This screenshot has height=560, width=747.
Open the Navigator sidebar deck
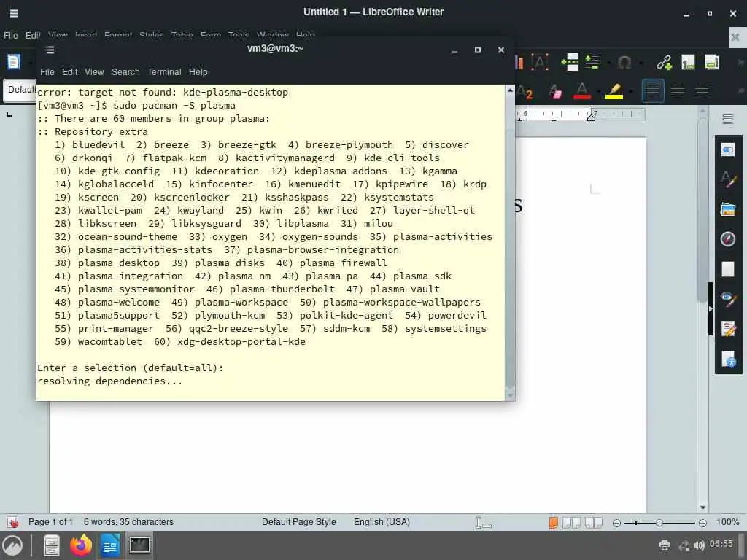tap(728, 239)
